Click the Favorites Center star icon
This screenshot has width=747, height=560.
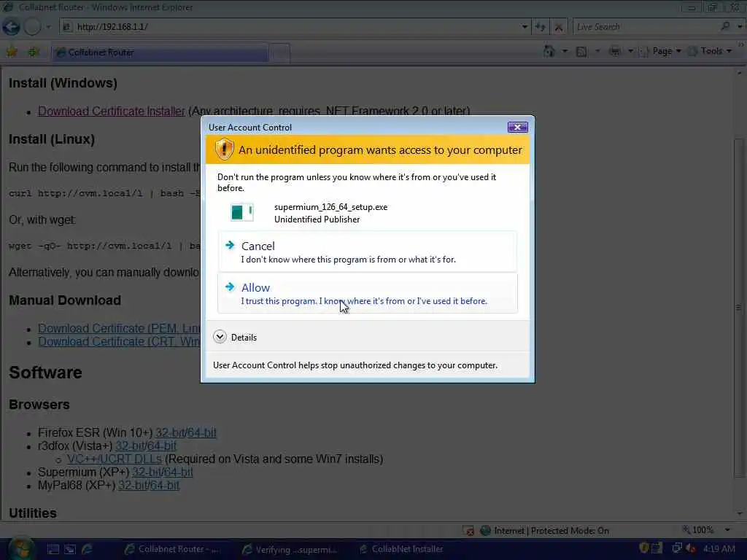(12, 52)
